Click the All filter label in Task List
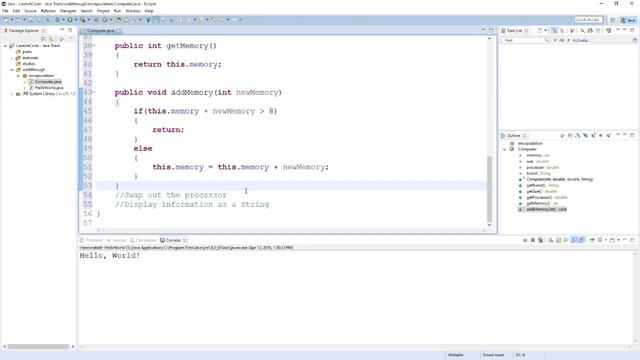The height and width of the screenshot is (360, 640). click(562, 40)
